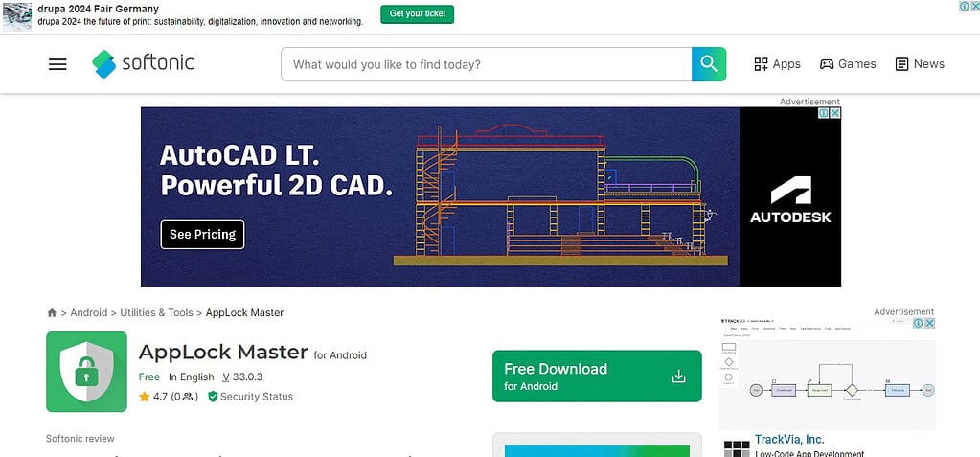Close the TrackVia sidebar ad
980x457 pixels.
pos(930,323)
